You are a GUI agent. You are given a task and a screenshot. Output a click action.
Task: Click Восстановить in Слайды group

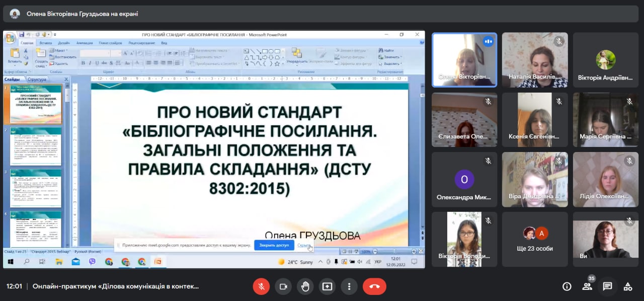point(63,57)
